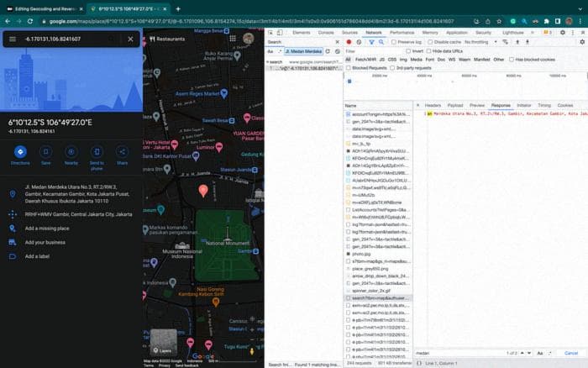Image resolution: width=588 pixels, height=368 pixels.
Task: Check the 3rd-party requests checkbox
Action: point(392,68)
